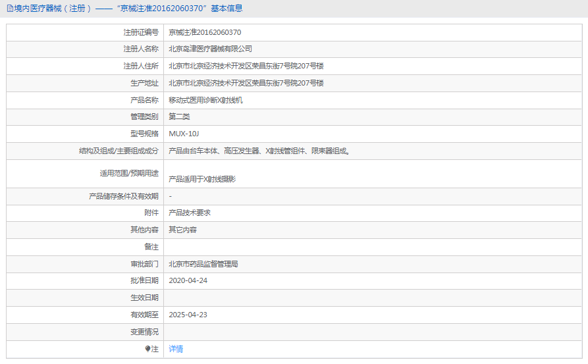588x364 pixels.
Task: Click the 产品名称 row label
Action: click(144, 100)
